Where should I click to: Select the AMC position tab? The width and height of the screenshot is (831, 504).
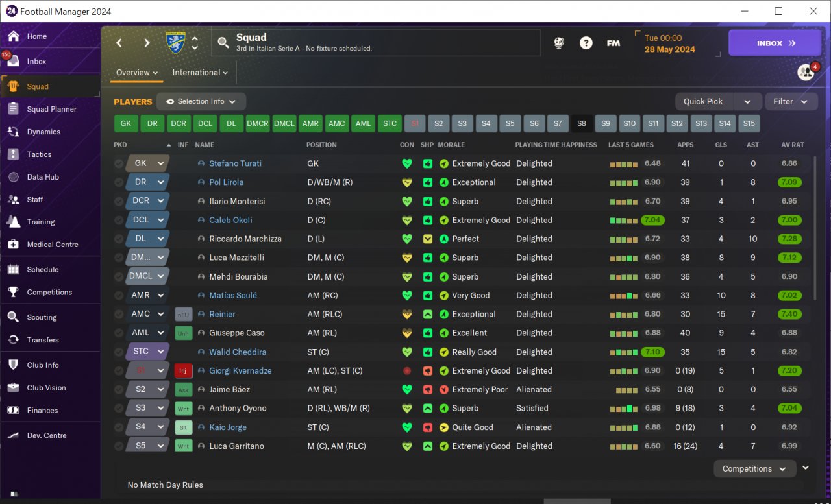337,123
